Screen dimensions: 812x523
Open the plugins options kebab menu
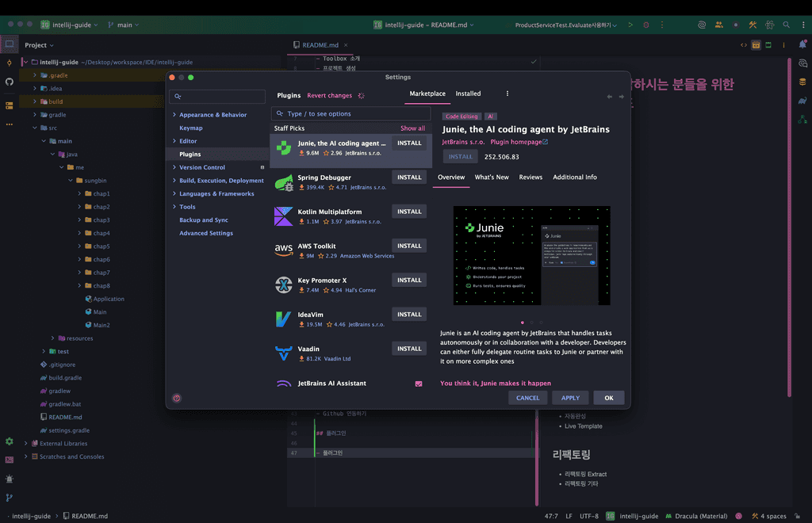pyautogui.click(x=507, y=94)
